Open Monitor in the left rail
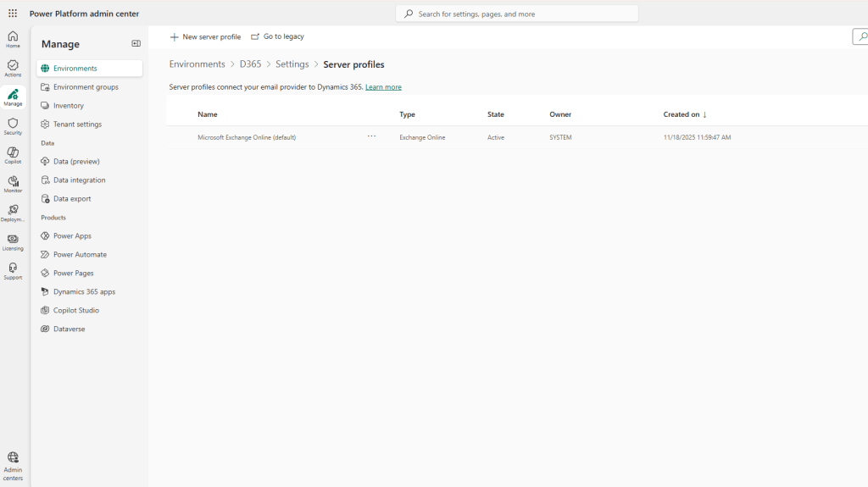The image size is (868, 487). tap(13, 184)
